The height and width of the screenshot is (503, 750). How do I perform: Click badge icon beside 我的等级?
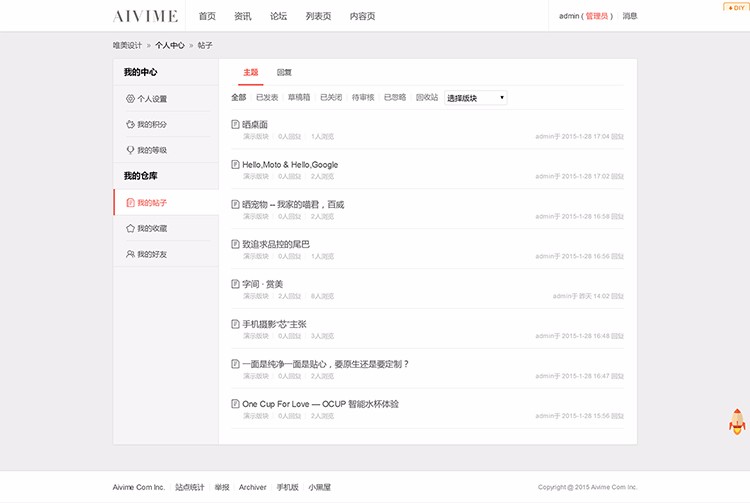point(130,150)
